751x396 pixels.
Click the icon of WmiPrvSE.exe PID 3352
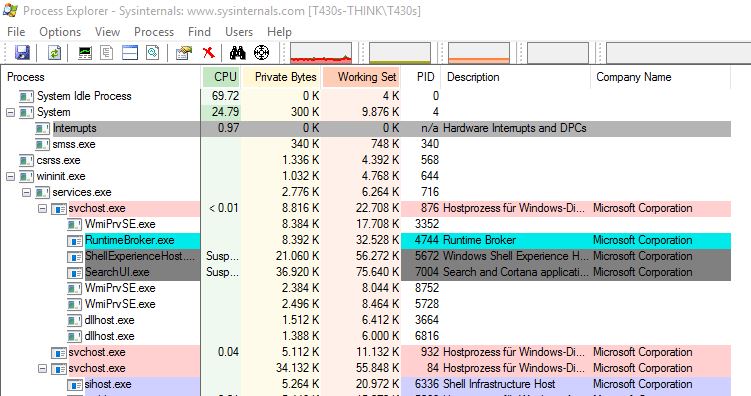pos(74,224)
